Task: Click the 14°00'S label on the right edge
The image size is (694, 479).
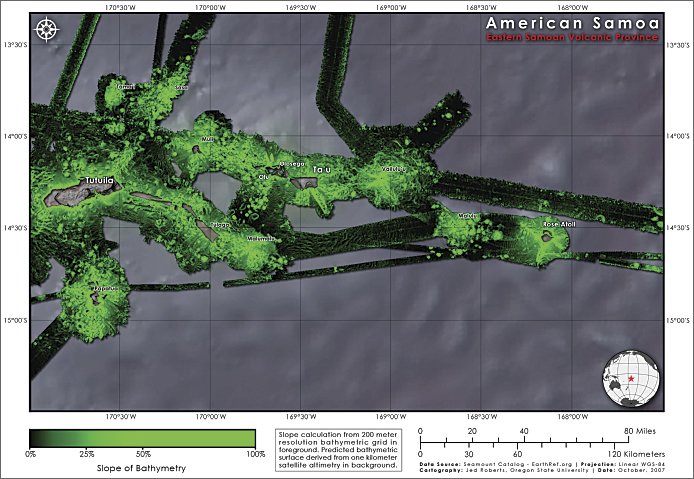Action: pyautogui.click(x=678, y=136)
